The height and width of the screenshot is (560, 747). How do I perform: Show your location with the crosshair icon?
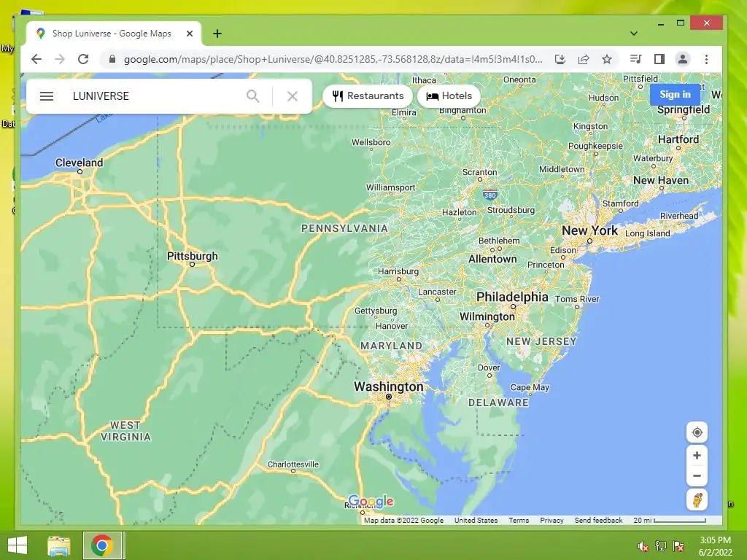(x=697, y=432)
